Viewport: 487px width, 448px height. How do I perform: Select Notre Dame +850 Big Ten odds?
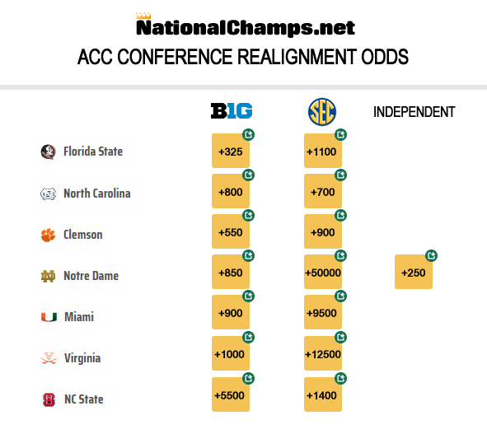point(231,272)
